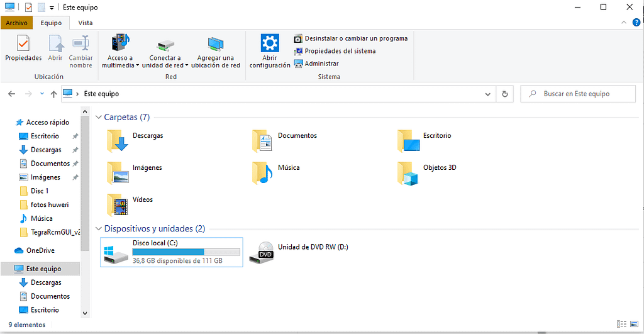The width and height of the screenshot is (644, 334).
Task: Click the quick access Properties checkmark icon
Action: pyautogui.click(x=28, y=8)
